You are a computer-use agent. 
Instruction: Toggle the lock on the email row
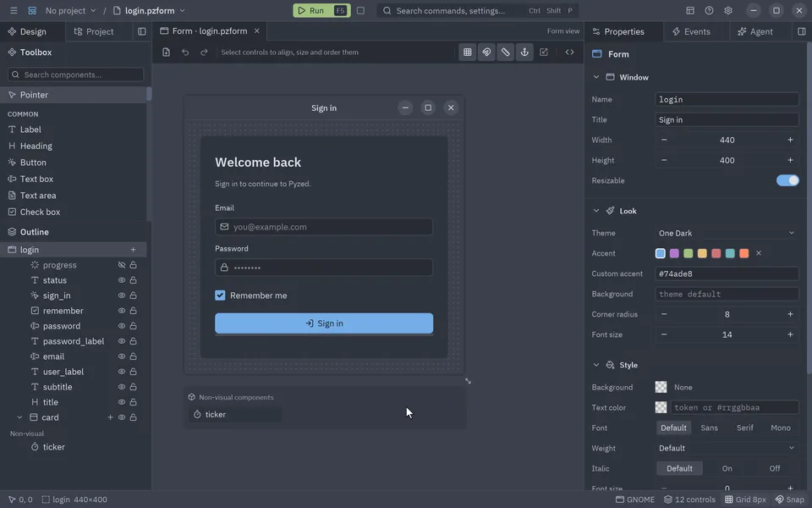pyautogui.click(x=133, y=356)
